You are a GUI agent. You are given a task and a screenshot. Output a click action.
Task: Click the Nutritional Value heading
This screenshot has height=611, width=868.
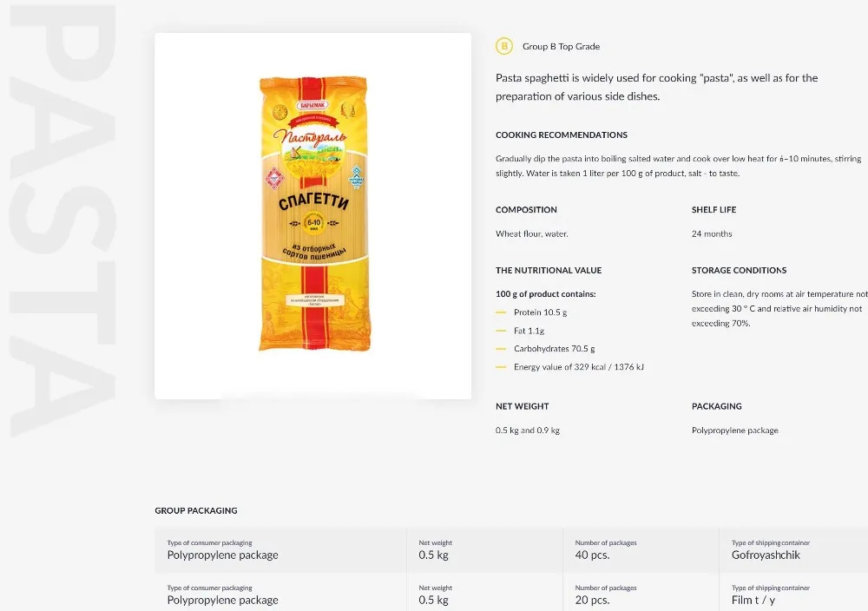549,271
